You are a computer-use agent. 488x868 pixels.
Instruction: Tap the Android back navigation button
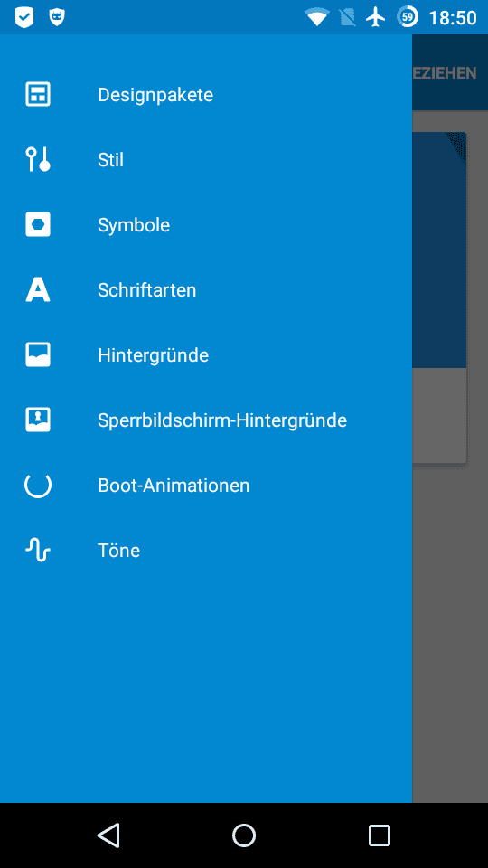108,835
